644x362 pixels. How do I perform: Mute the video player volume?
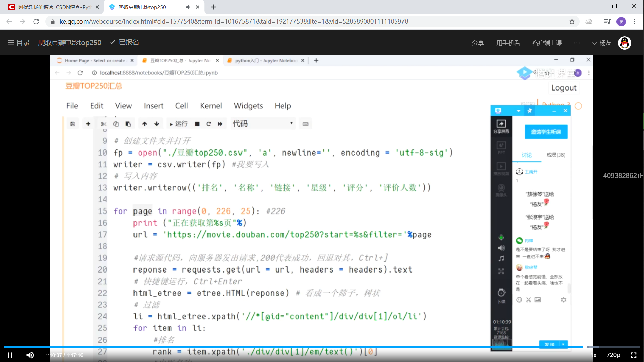30,355
